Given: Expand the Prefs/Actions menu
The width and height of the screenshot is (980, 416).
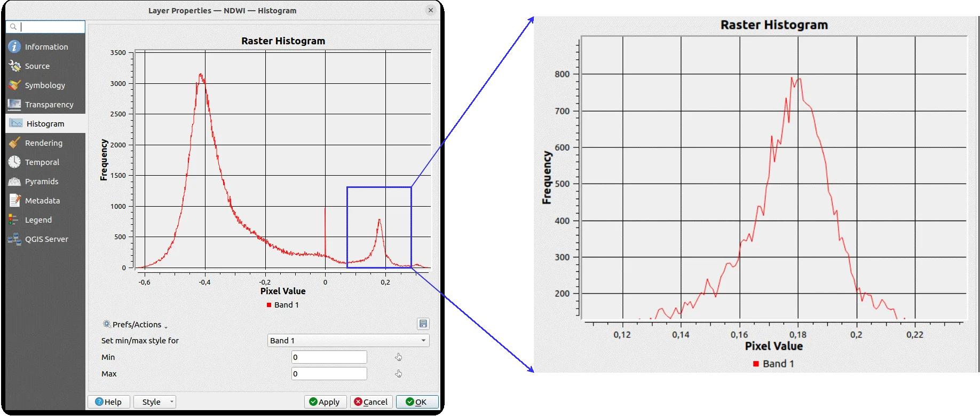Looking at the screenshot, I should (136, 325).
